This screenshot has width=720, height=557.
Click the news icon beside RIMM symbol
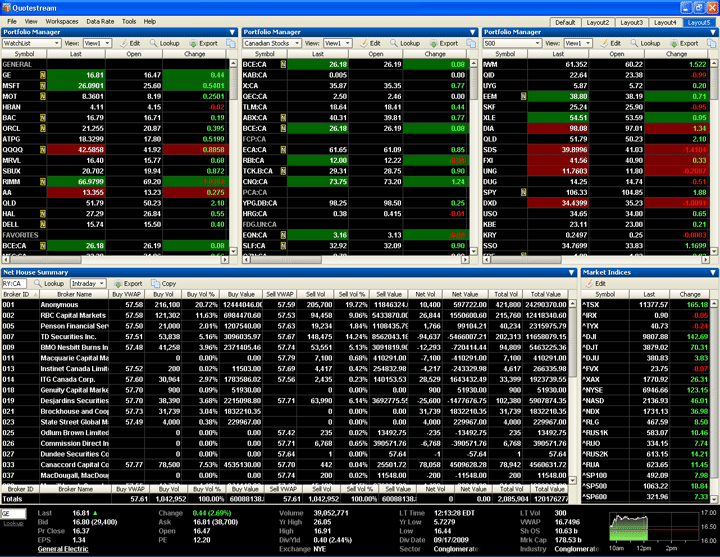tap(43, 181)
